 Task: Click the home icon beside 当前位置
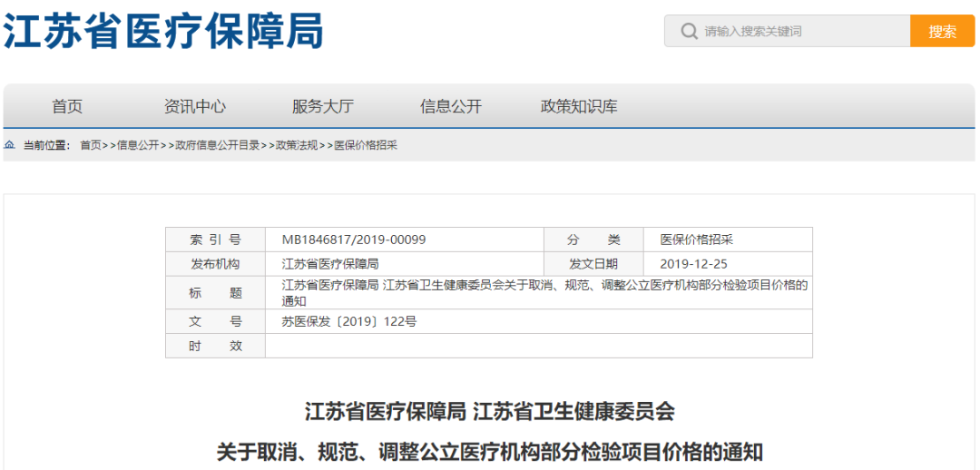coord(9,145)
